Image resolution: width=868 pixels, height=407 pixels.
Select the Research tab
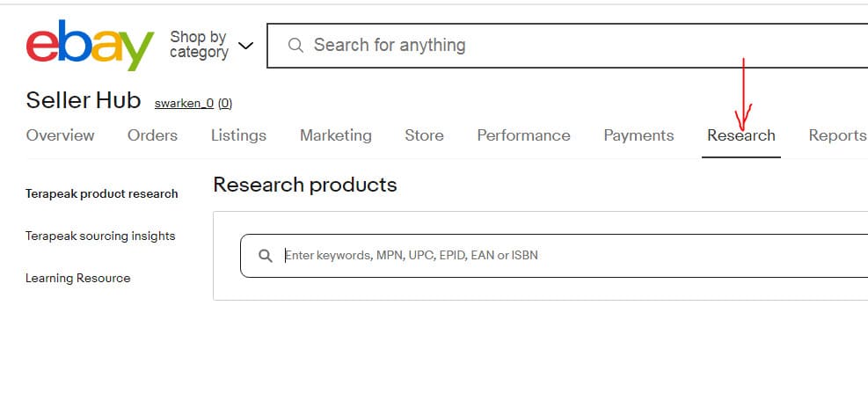[741, 135]
